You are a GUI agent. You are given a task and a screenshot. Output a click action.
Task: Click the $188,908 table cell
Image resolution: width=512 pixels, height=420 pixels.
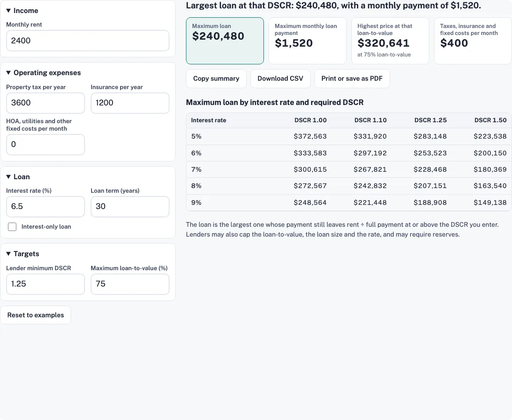pos(430,203)
